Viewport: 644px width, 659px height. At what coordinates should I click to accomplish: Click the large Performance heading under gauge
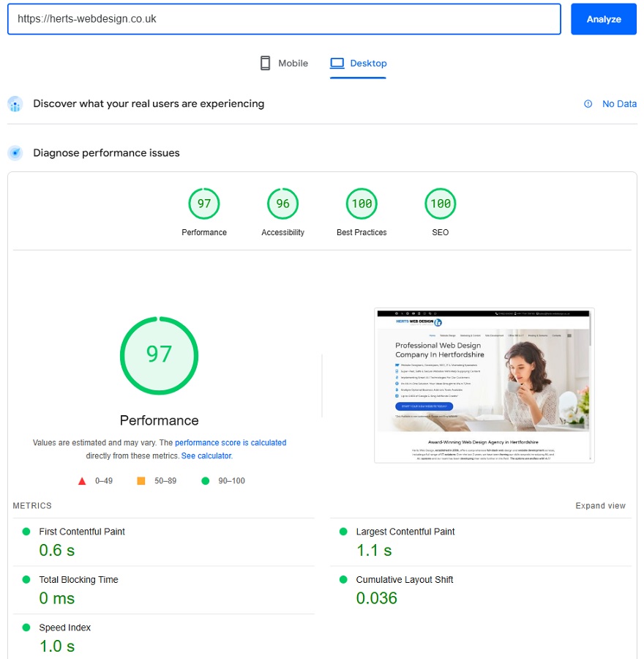[x=160, y=420]
